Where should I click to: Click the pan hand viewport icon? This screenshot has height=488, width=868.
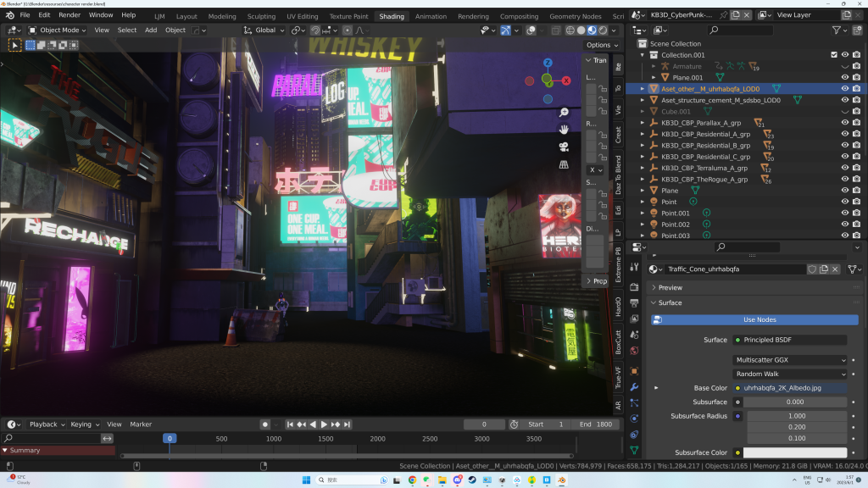tap(564, 130)
